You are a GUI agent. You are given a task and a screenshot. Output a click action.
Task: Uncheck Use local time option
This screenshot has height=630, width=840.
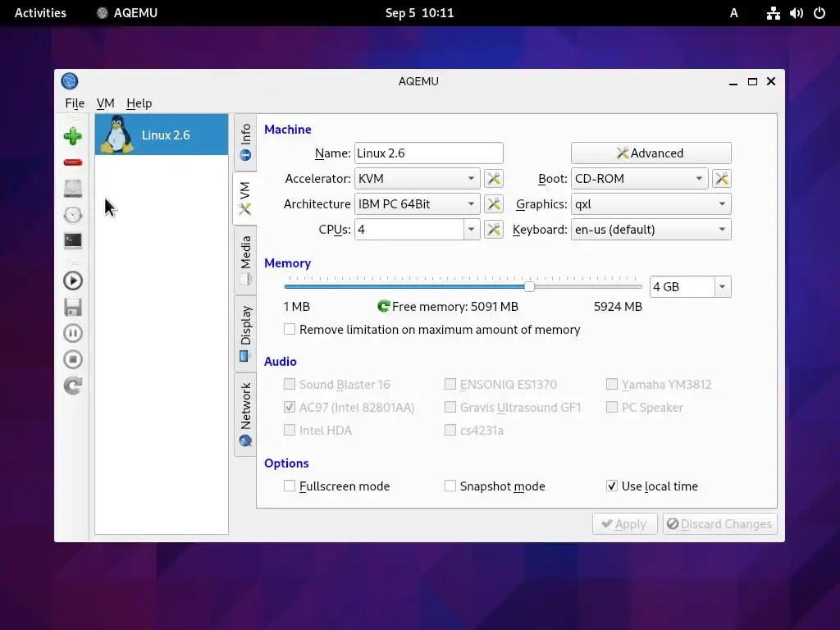click(611, 486)
